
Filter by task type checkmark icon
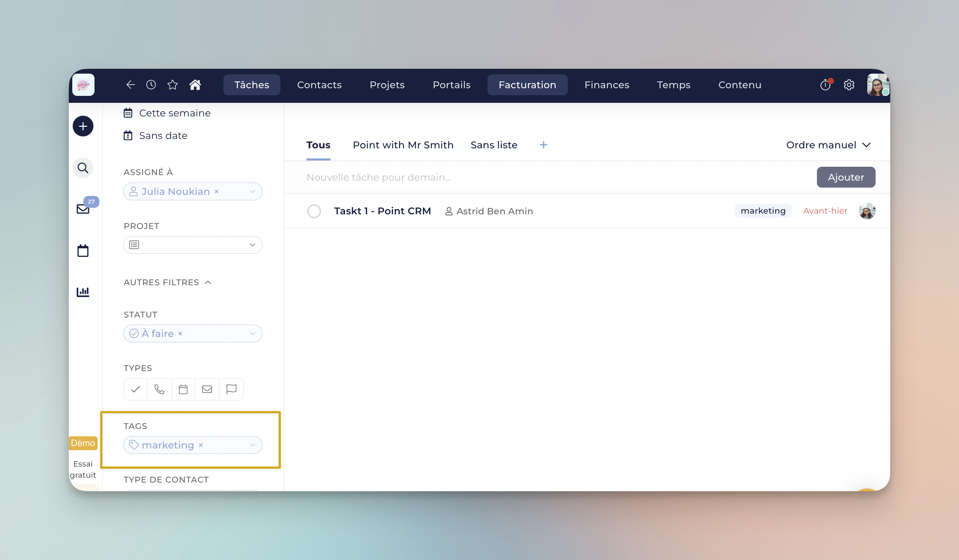pyautogui.click(x=136, y=389)
